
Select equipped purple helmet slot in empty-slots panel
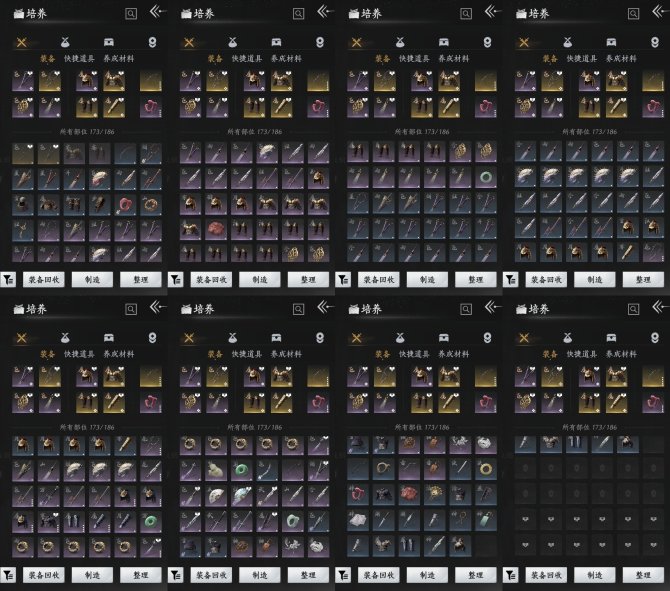(590, 377)
